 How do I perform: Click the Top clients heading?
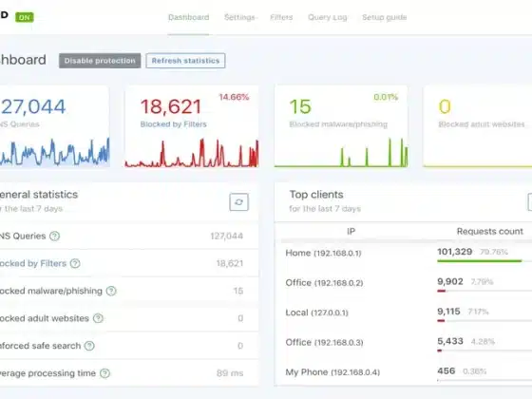[316, 195]
